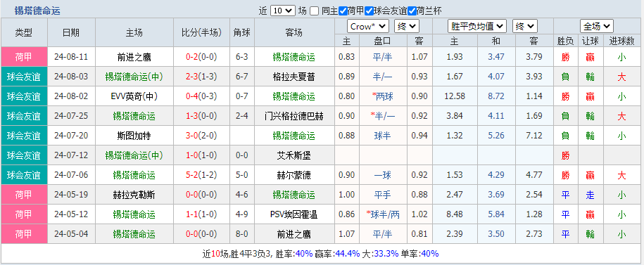Uncheck the 球会友谊 filter checkbox
The width and height of the screenshot is (644, 265).
click(370, 11)
